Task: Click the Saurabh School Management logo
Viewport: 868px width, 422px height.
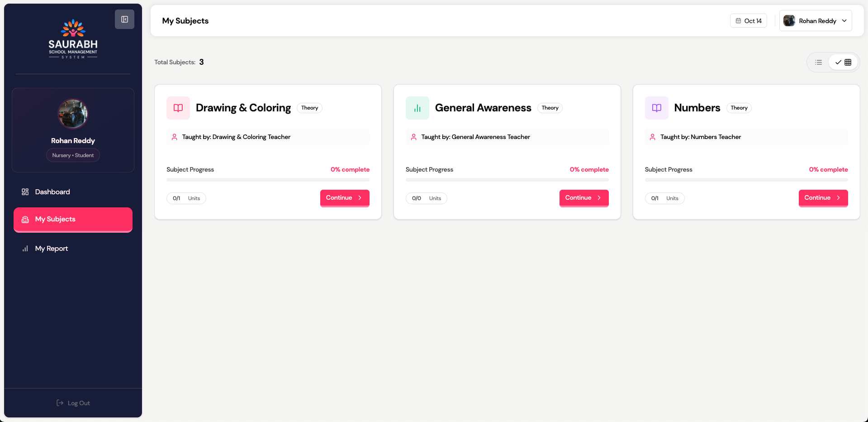Action: point(73,39)
